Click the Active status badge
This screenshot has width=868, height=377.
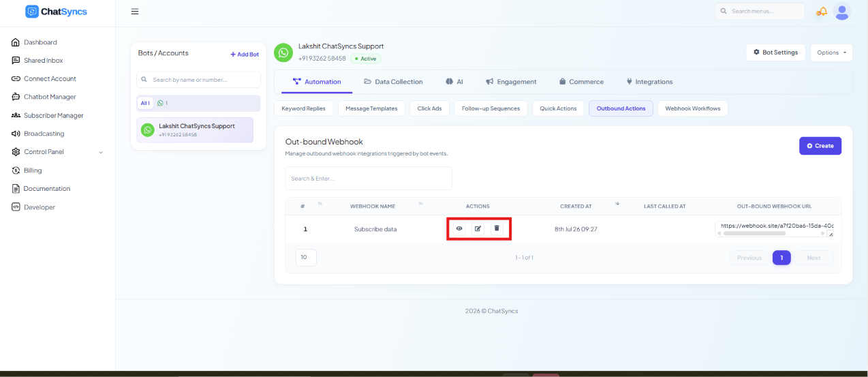[x=366, y=59]
